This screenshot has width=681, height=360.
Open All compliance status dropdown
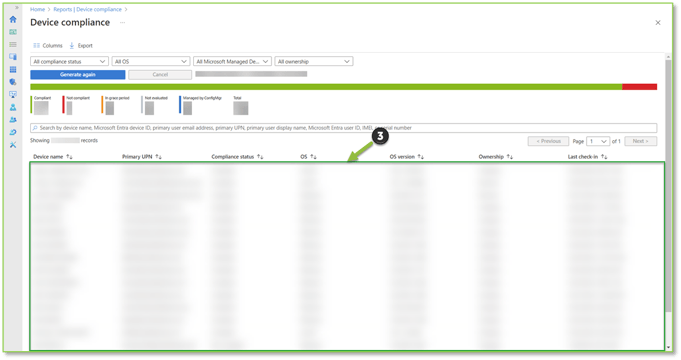pos(69,62)
